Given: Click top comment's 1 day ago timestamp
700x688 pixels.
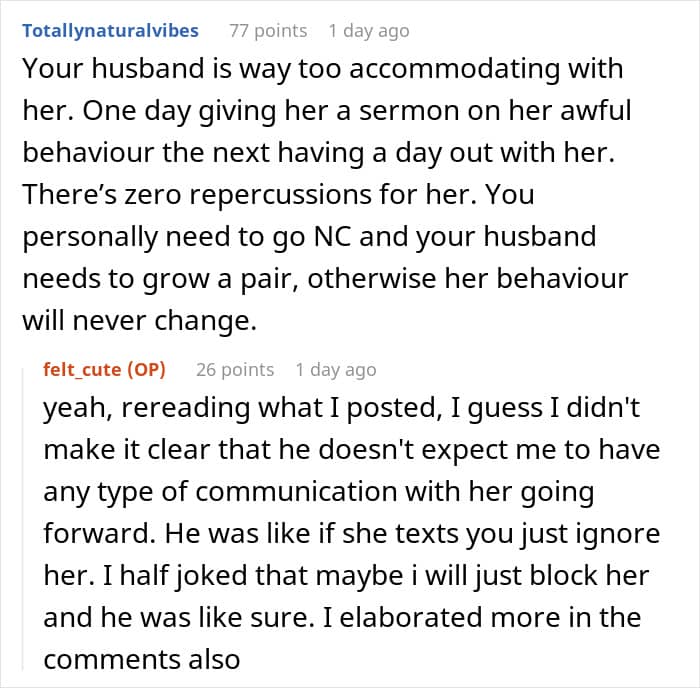Looking at the screenshot, I should click(x=368, y=30).
